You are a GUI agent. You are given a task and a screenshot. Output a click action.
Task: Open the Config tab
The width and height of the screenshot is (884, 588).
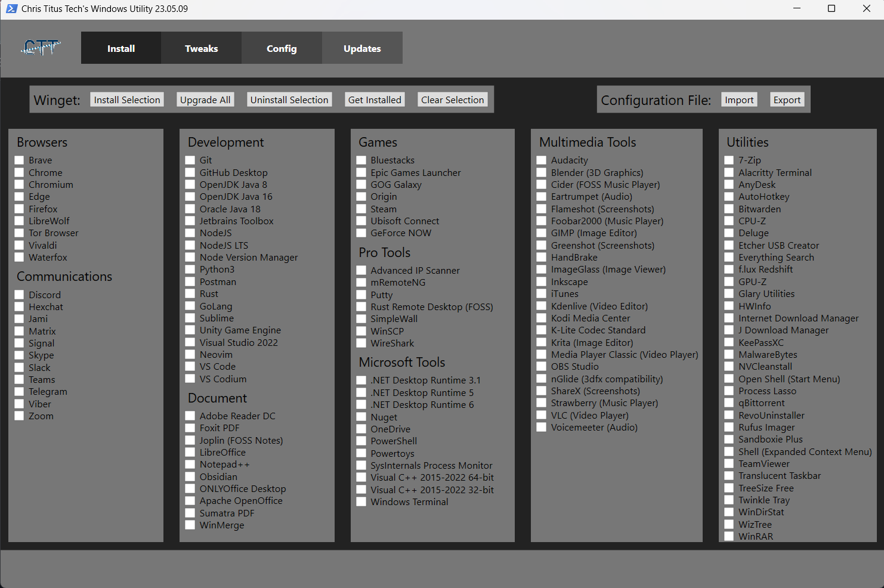(x=282, y=48)
